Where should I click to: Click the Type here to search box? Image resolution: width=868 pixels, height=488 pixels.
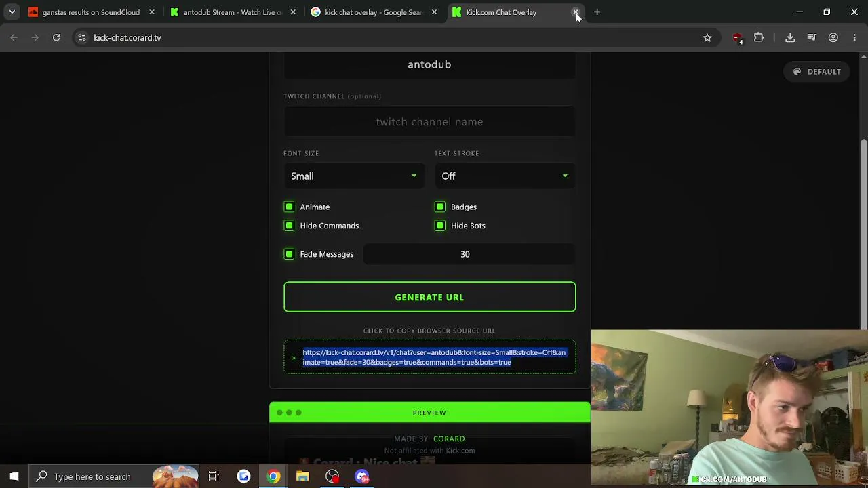(x=114, y=476)
